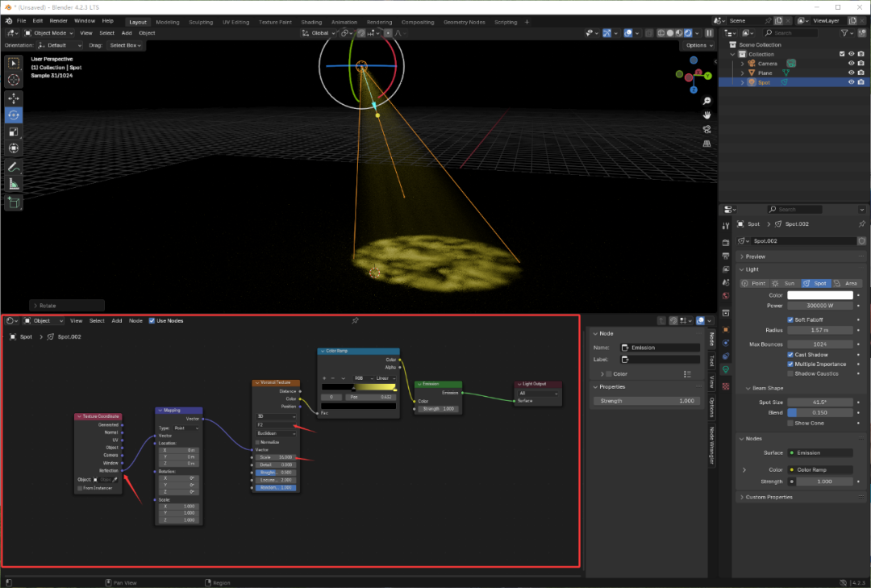Activate the 3D Cursor tool
The image size is (871, 588).
(14, 80)
